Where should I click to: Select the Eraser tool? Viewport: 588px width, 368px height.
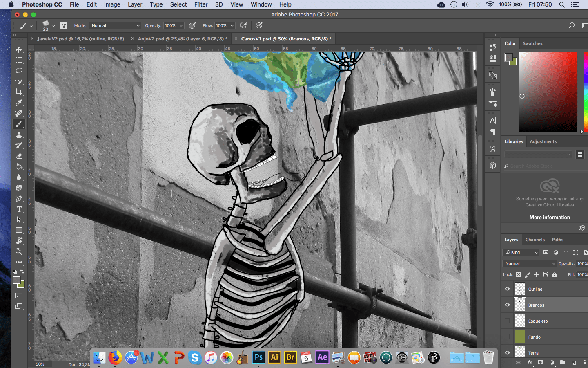click(19, 156)
